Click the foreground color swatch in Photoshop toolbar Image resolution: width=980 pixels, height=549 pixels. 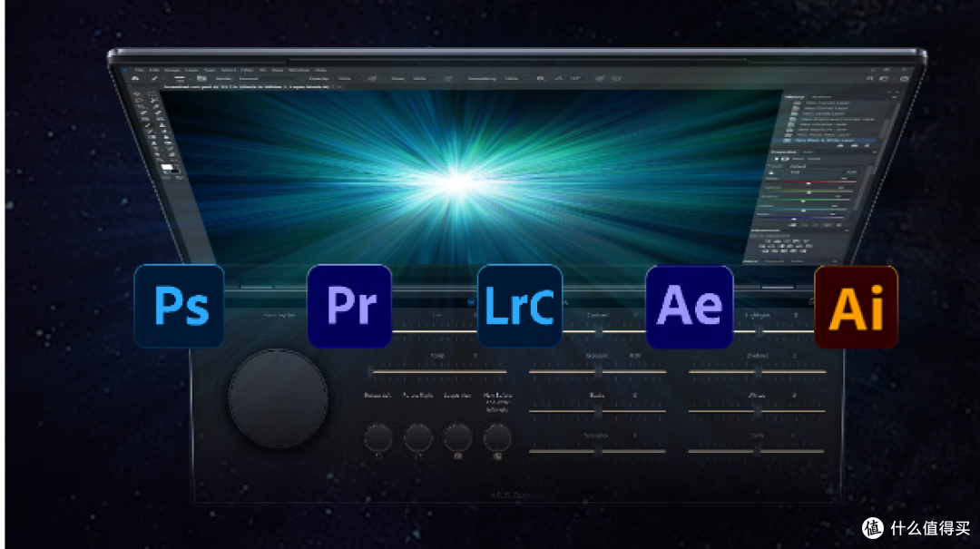tap(166, 168)
